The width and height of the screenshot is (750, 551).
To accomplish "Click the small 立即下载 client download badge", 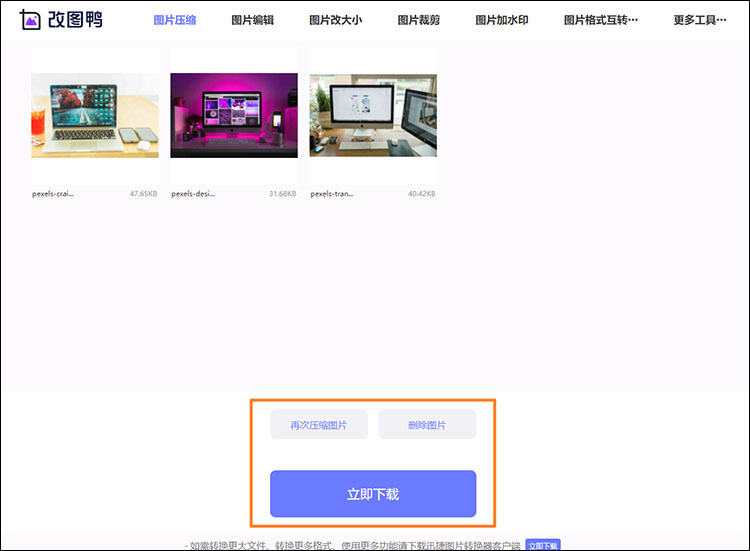I will tap(543, 545).
